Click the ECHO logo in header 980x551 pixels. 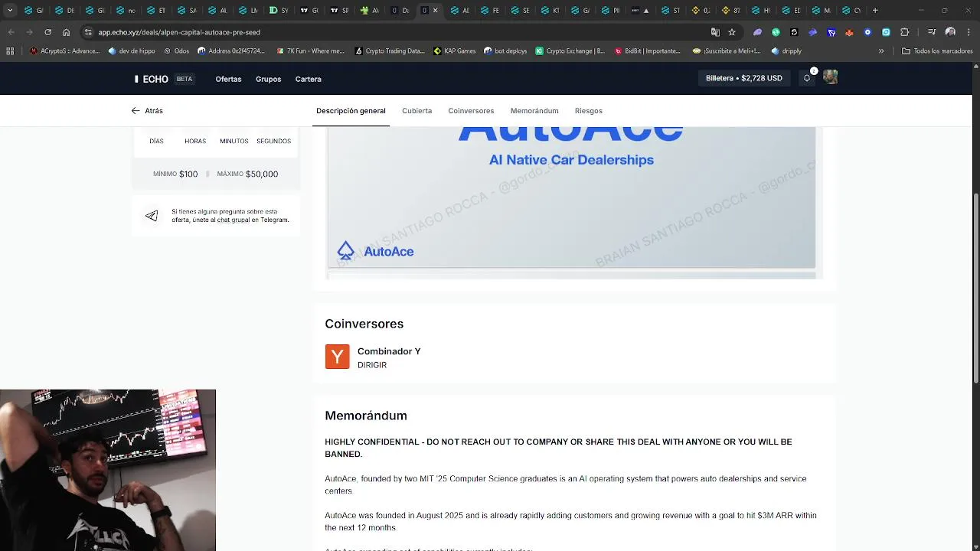(152, 79)
